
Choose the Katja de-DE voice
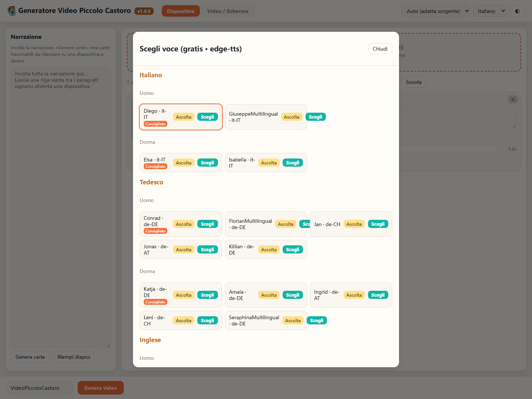pyautogui.click(x=208, y=295)
